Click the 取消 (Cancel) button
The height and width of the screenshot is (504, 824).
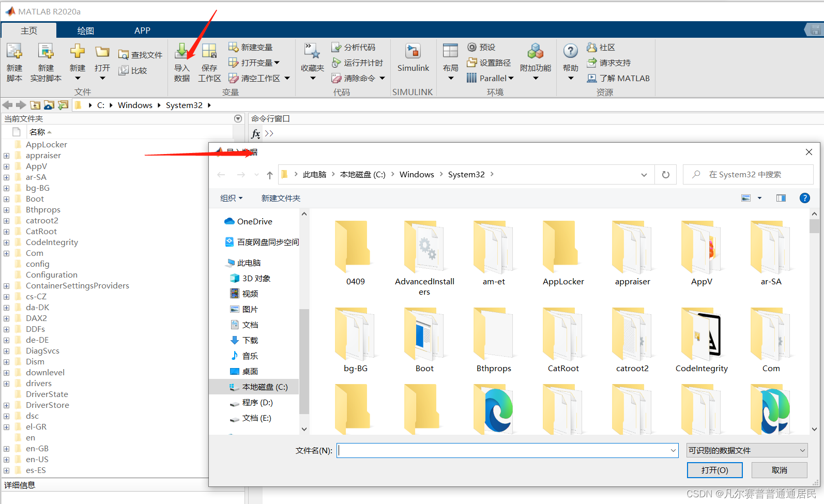pos(780,470)
